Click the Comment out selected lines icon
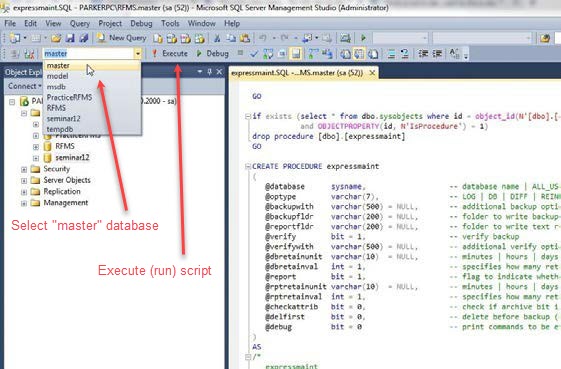 (x=391, y=54)
